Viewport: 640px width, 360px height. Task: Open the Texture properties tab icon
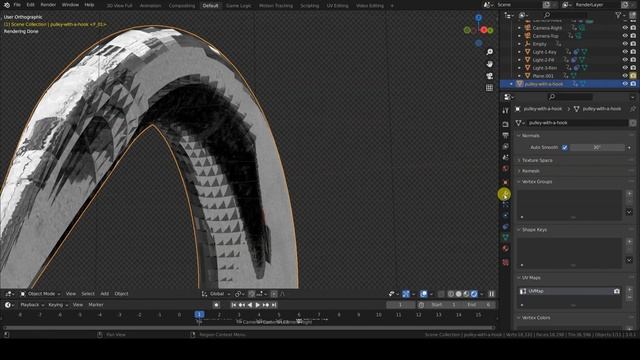(505, 262)
